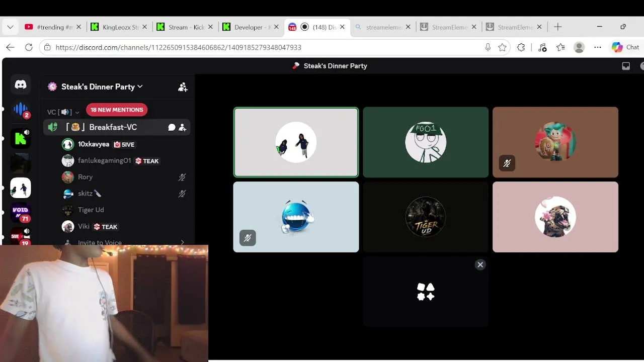Viewport: 644px width, 362px height.
Task: Open the blue soundwave server with 2 badge
Action: click(21, 110)
